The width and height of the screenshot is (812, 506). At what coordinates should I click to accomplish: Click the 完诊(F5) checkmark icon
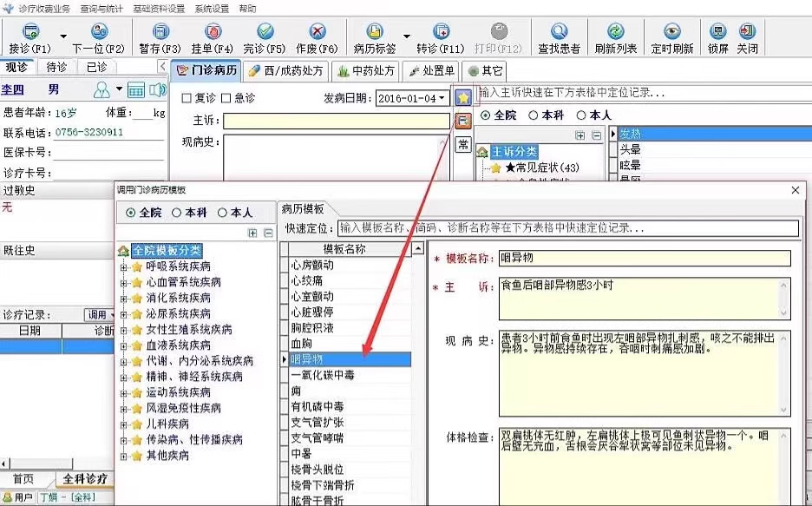tap(265, 31)
